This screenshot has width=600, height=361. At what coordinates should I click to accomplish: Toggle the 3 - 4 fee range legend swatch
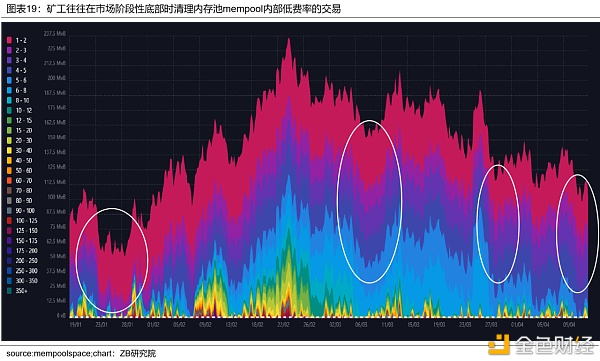point(10,60)
